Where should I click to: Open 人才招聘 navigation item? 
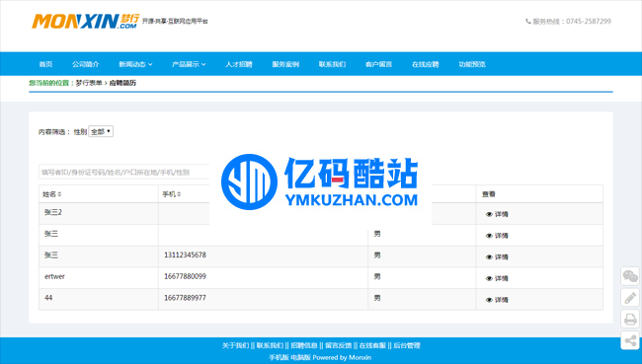point(239,64)
